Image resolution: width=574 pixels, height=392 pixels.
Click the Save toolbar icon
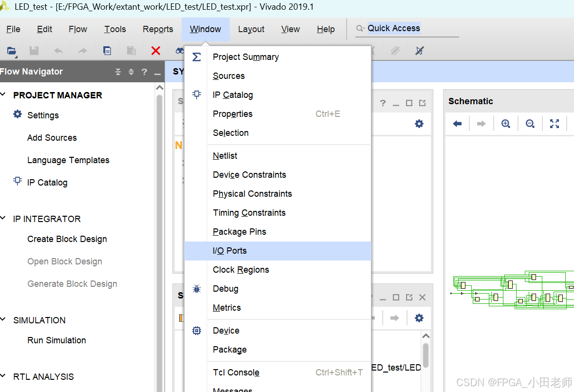(x=34, y=51)
